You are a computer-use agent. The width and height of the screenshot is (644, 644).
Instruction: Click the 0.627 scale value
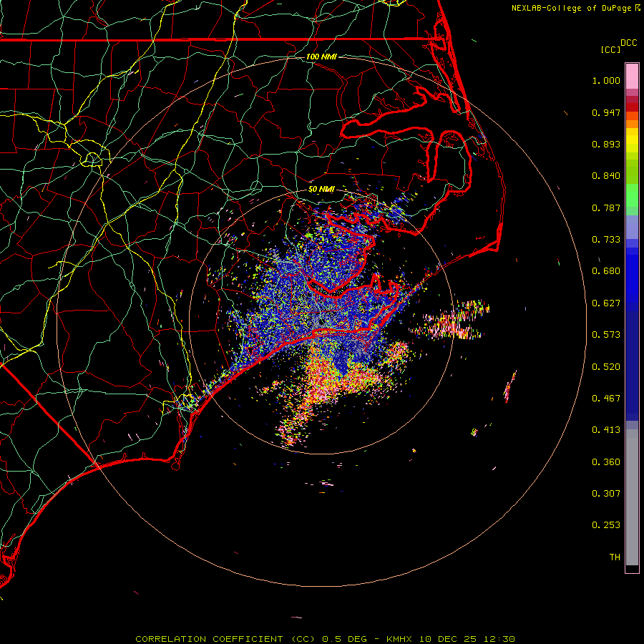pyautogui.click(x=606, y=303)
